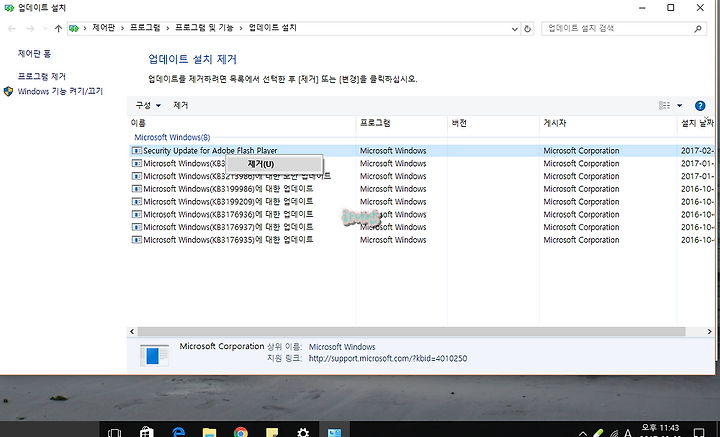The width and height of the screenshot is (720, 437).
Task: Click Microsoft Windows program cell for KB3199986
Action: [x=393, y=189]
